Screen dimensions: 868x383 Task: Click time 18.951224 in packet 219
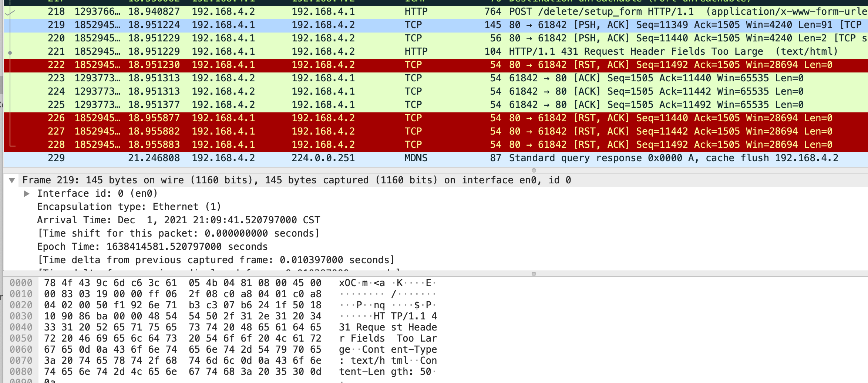point(154,25)
